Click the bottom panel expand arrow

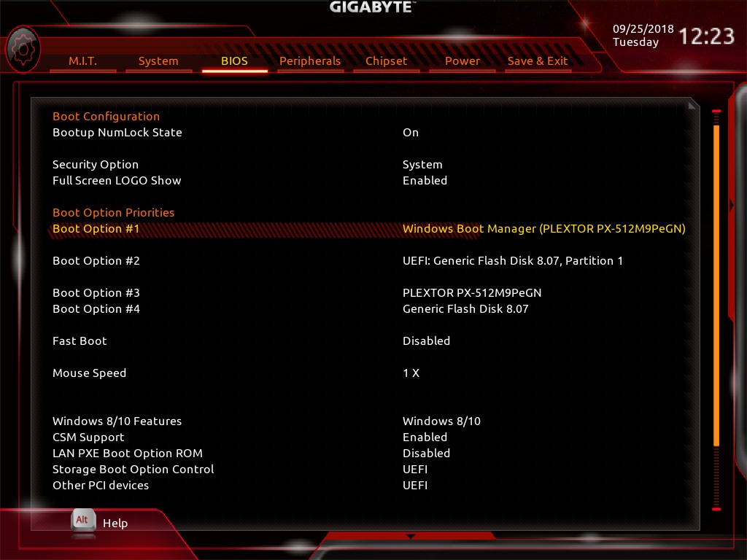point(410,537)
